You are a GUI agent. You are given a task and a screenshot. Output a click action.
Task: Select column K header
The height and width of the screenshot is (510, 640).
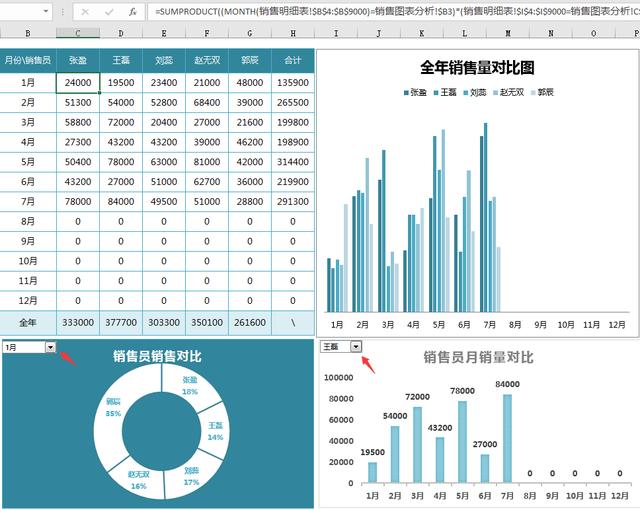coord(422,33)
